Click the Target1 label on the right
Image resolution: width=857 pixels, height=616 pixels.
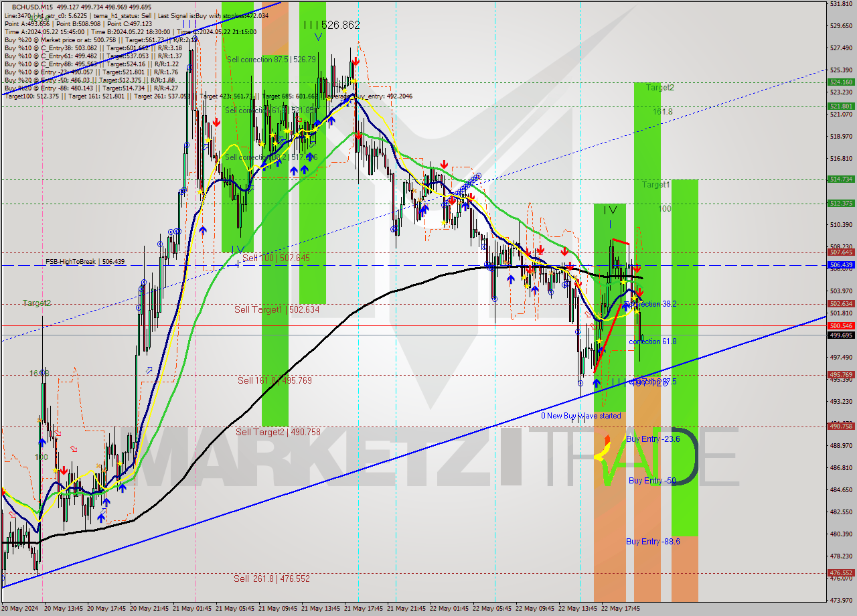pos(656,185)
